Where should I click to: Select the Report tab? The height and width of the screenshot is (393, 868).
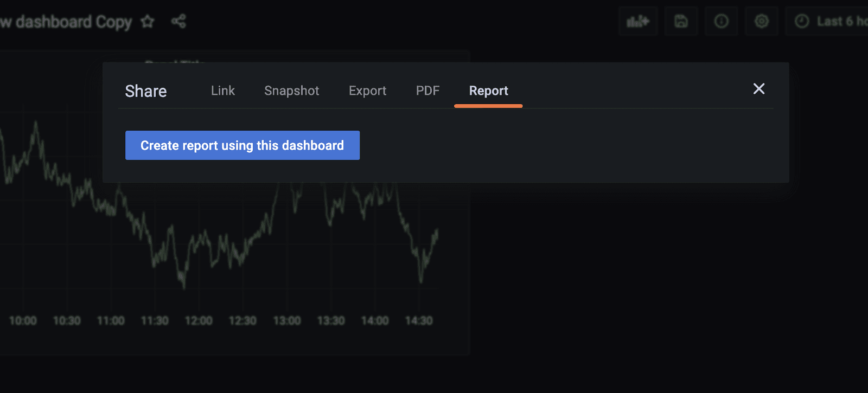[x=488, y=91]
